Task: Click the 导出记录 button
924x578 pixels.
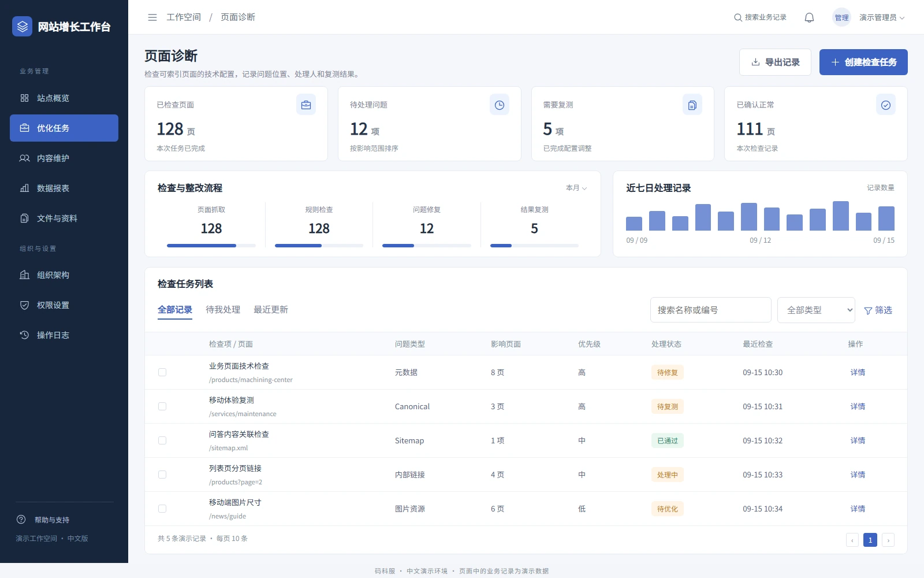Action: pyautogui.click(x=775, y=62)
